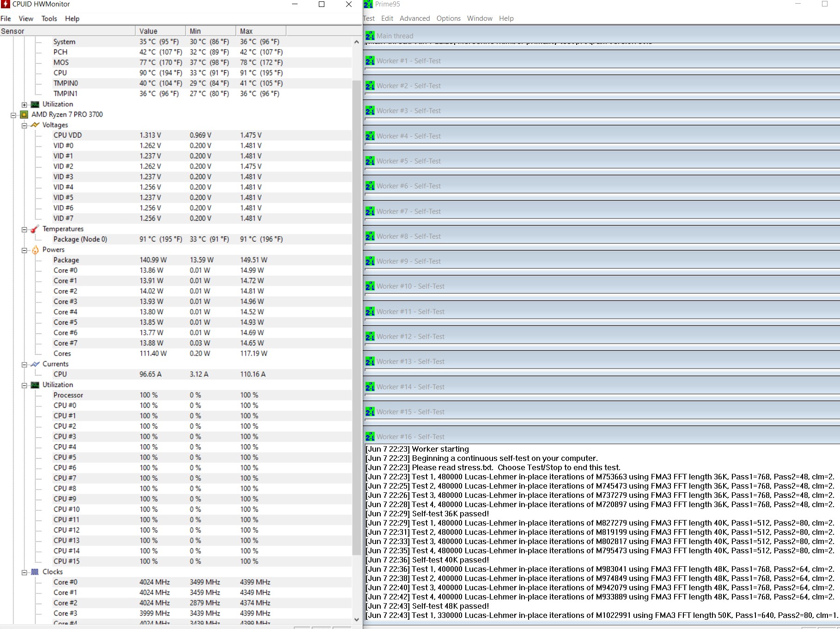Collapse the Currents section
Image resolution: width=840 pixels, height=629 pixels.
pos(24,364)
